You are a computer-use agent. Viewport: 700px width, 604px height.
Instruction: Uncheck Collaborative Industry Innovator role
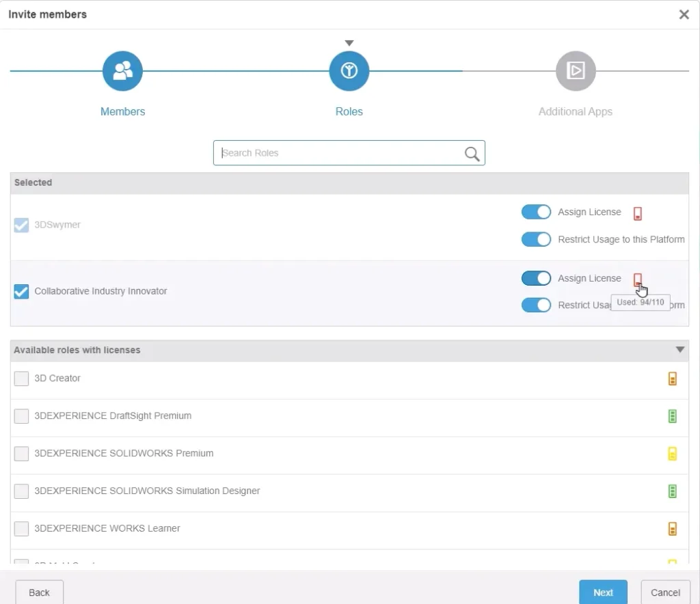[x=21, y=291]
